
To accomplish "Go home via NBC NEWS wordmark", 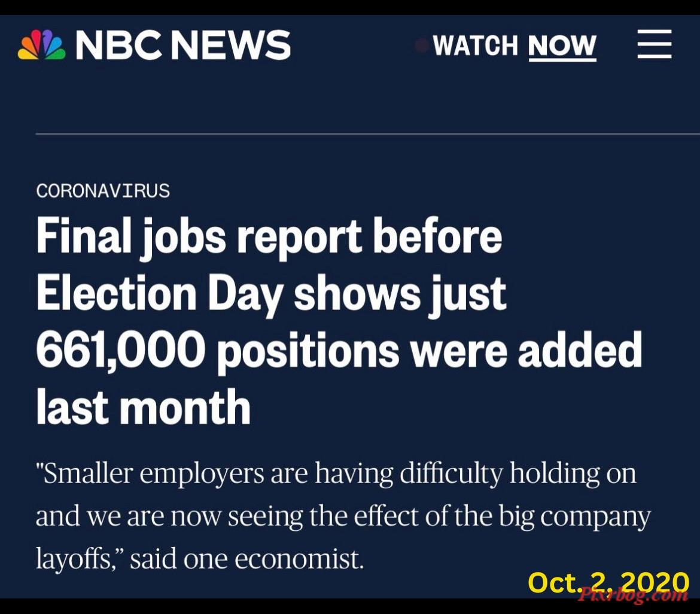I will 183,45.
